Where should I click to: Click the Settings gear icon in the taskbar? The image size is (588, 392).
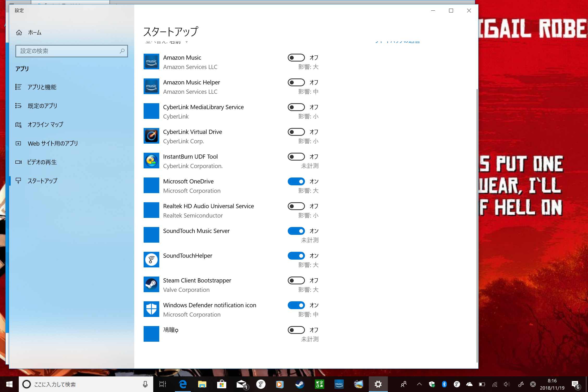(x=378, y=384)
